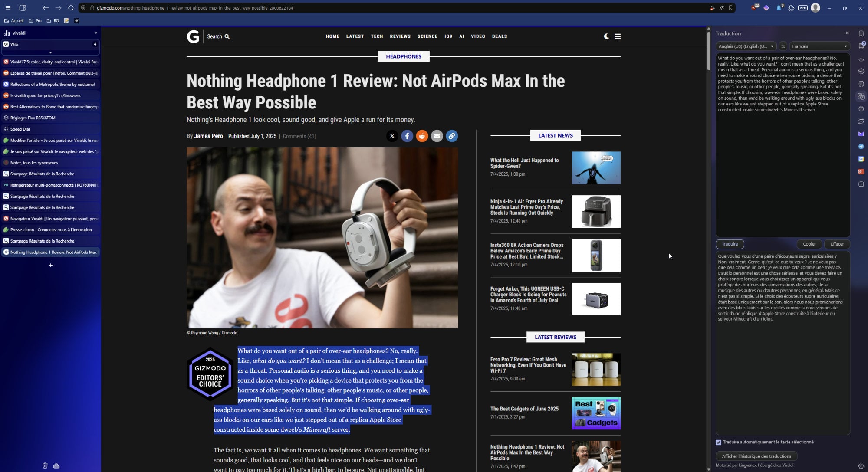Switch to Vivaldi 7.5 color clarity tab
Viewport: 868px width, 472px height.
click(51, 62)
